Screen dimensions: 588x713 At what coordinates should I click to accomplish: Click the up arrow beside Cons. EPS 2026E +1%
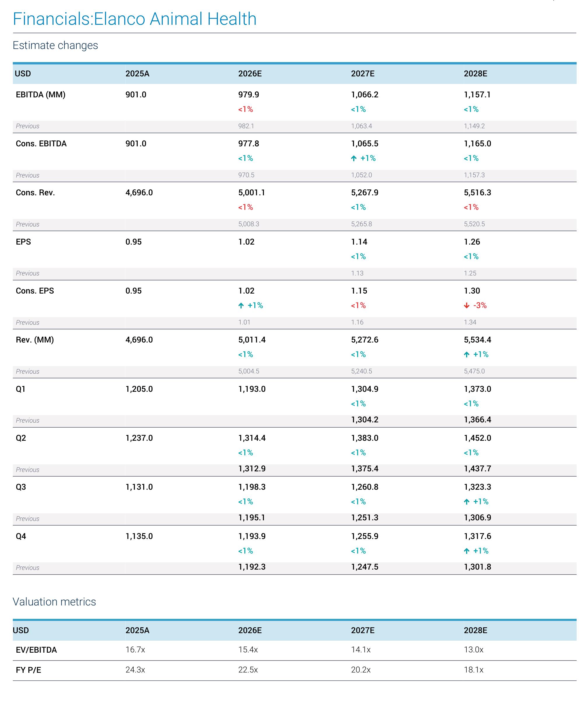[241, 305]
